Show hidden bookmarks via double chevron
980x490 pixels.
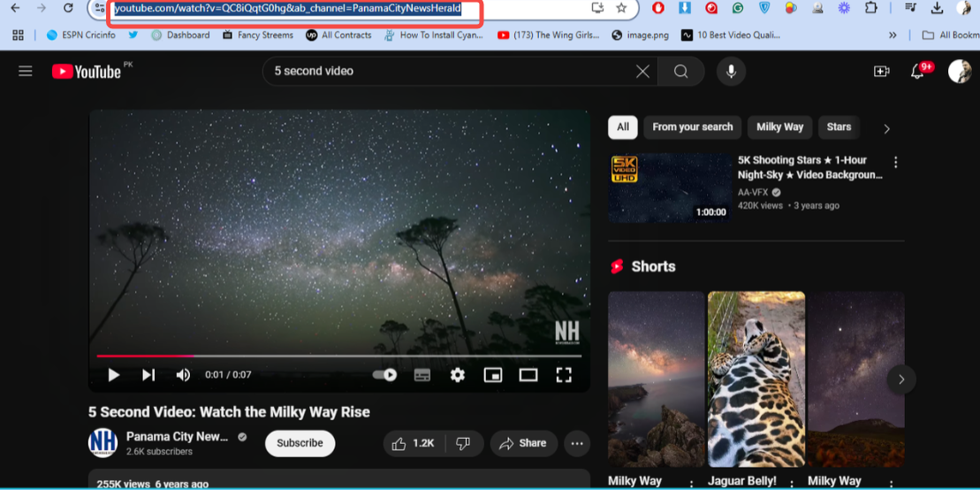point(893,35)
